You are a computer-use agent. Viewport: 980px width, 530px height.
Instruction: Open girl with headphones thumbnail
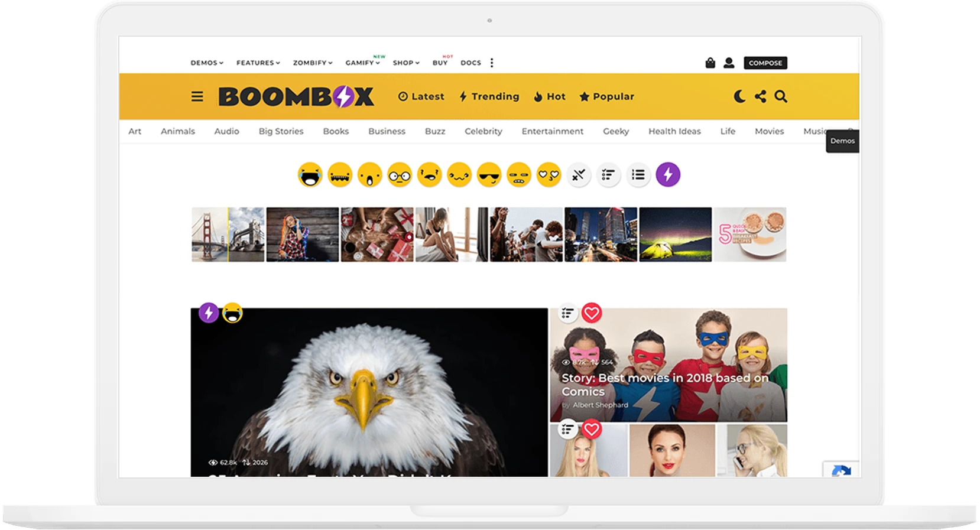(x=303, y=235)
